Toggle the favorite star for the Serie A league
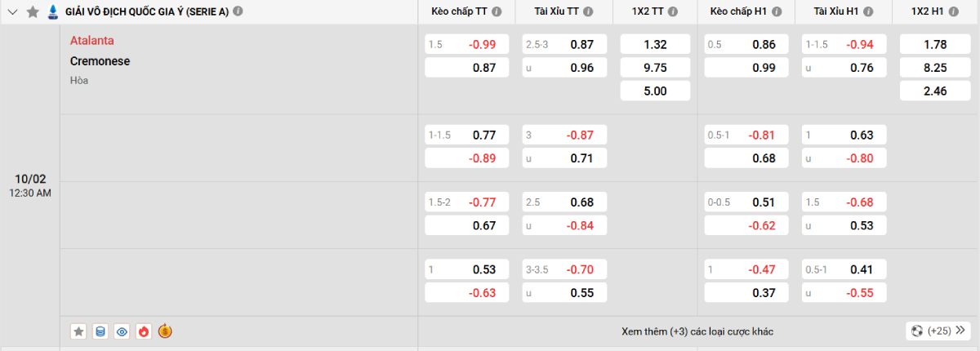 point(33,11)
